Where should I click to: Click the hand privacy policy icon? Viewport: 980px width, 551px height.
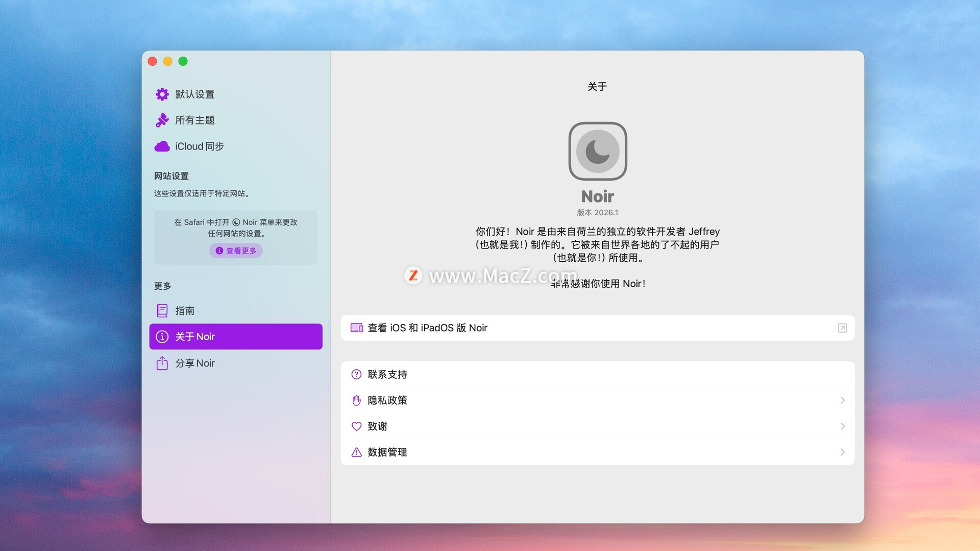(x=356, y=400)
